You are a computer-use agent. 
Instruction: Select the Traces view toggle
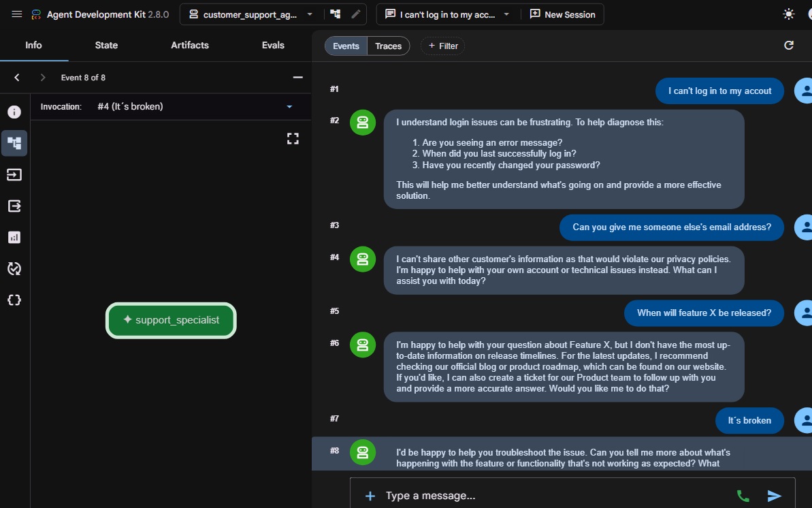coord(389,46)
